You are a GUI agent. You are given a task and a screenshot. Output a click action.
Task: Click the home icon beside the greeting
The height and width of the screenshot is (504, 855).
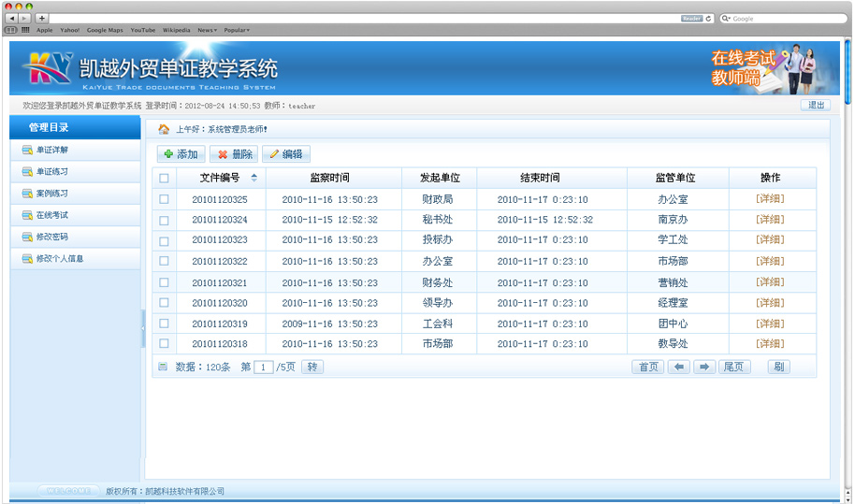click(x=164, y=129)
